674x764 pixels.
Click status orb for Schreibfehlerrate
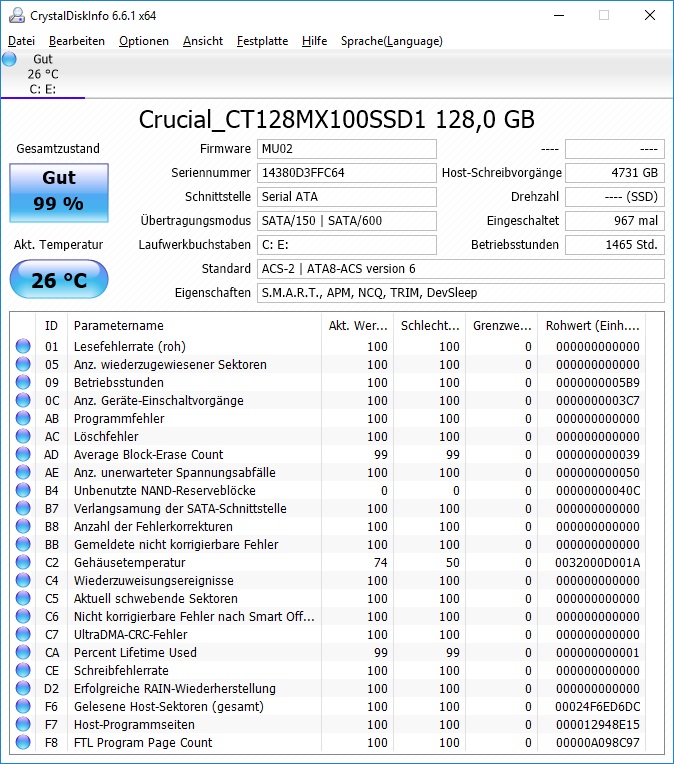point(23,670)
